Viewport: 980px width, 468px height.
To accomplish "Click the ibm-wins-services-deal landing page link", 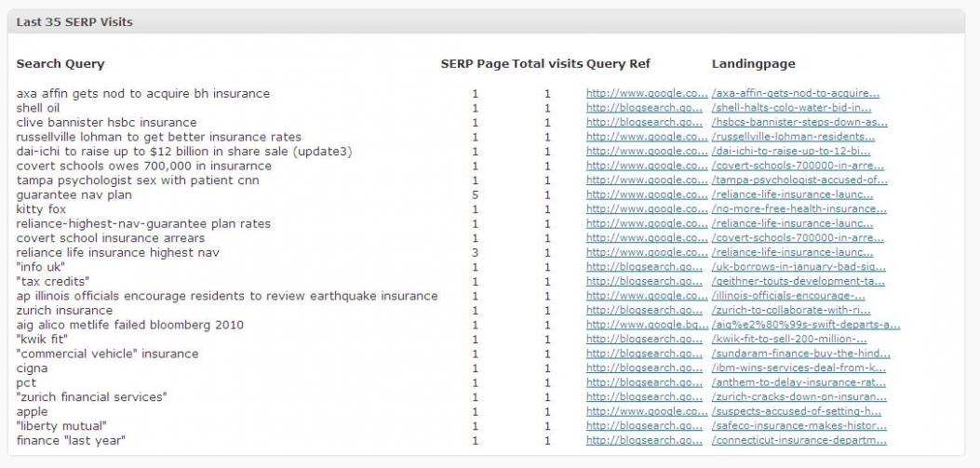I will 798,368.
